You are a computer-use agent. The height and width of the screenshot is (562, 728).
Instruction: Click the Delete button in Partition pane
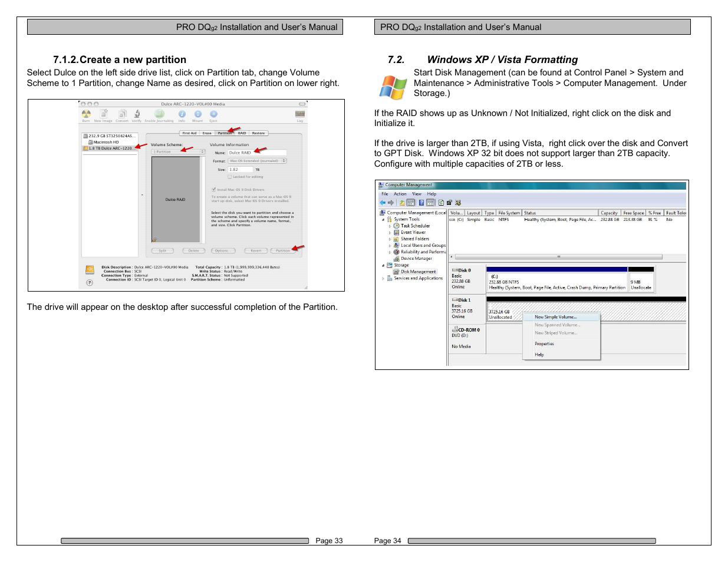coord(193,250)
